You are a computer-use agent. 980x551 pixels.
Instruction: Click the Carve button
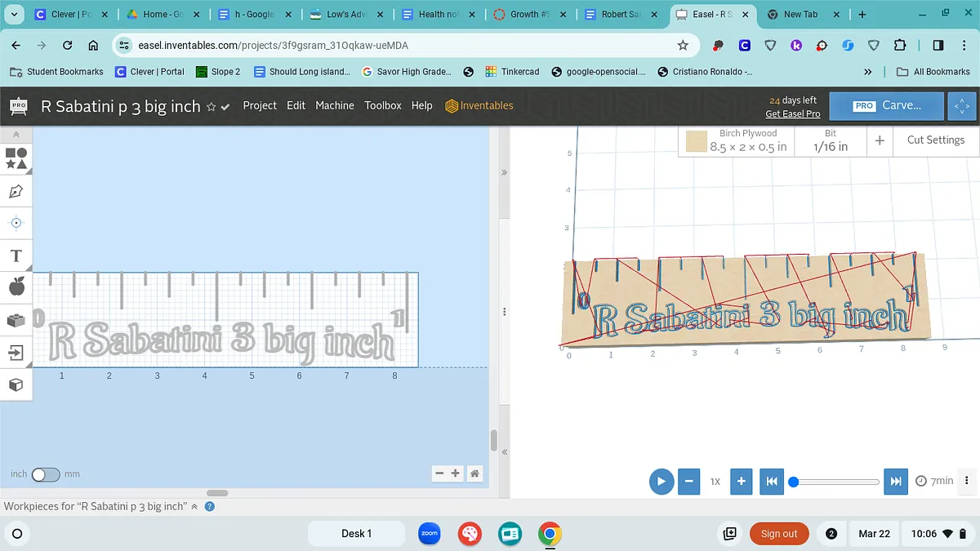pyautogui.click(x=887, y=105)
